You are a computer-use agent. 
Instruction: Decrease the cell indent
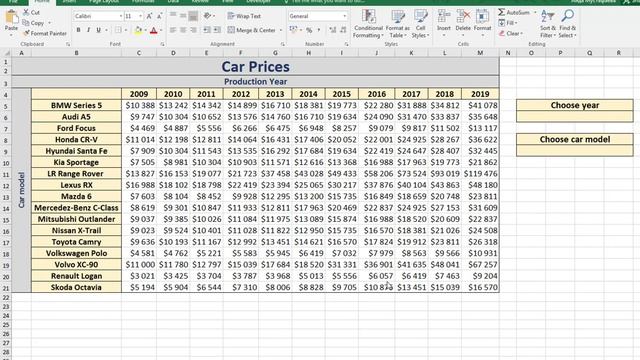(x=207, y=30)
